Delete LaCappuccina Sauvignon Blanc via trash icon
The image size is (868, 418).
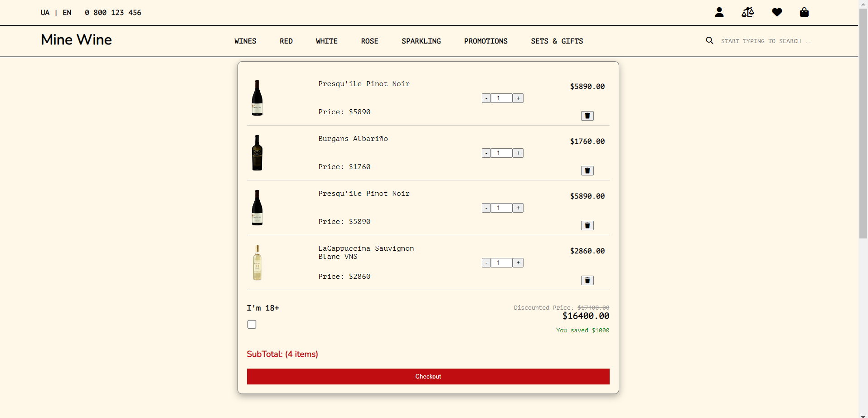(x=587, y=280)
